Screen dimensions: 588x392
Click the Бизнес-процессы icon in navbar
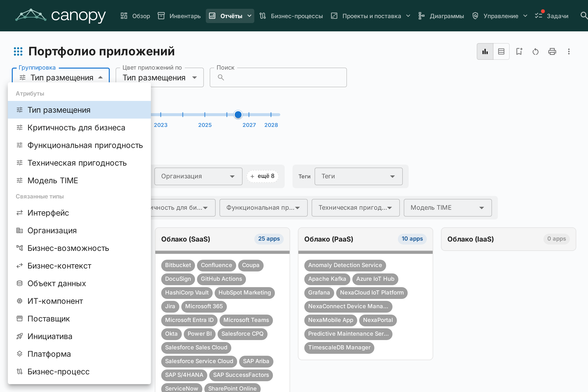pyautogui.click(x=262, y=16)
